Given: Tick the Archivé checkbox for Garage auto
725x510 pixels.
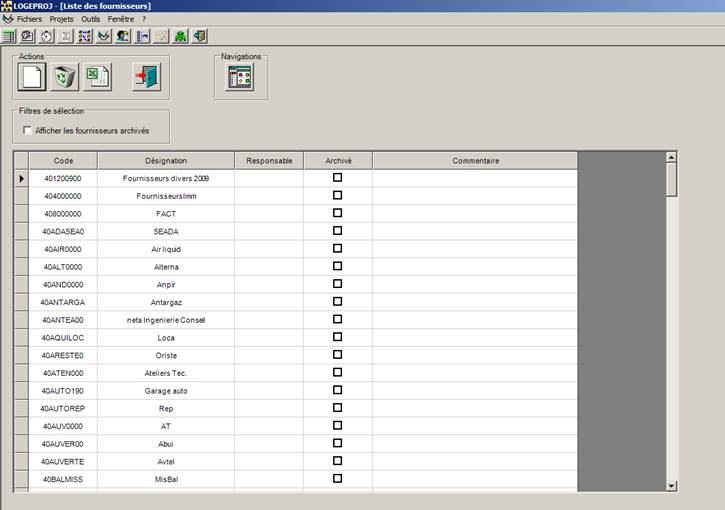Looking at the screenshot, I should [x=337, y=390].
